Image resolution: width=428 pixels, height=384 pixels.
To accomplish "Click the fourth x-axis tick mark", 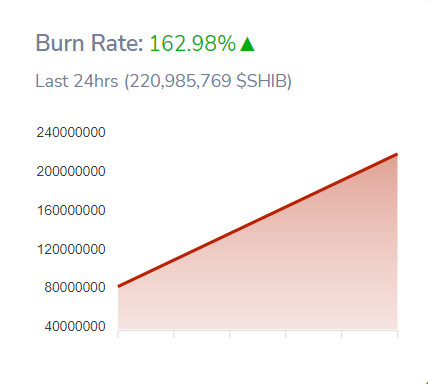I will (x=286, y=334).
